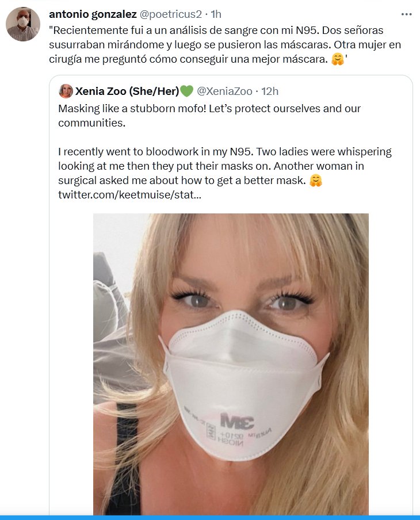Click the green heart emoji beside Xenia Zoo
Screen dimensions: 420x520
(x=186, y=91)
